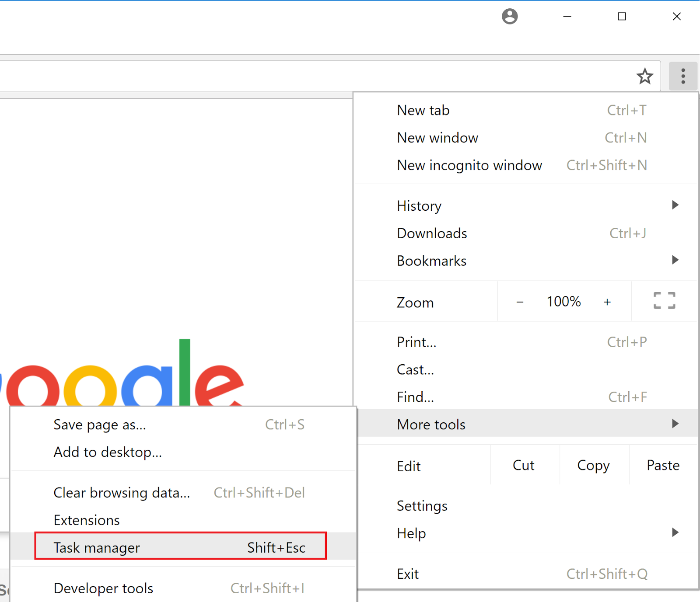Open Settings
700x602 pixels.
[x=422, y=505]
